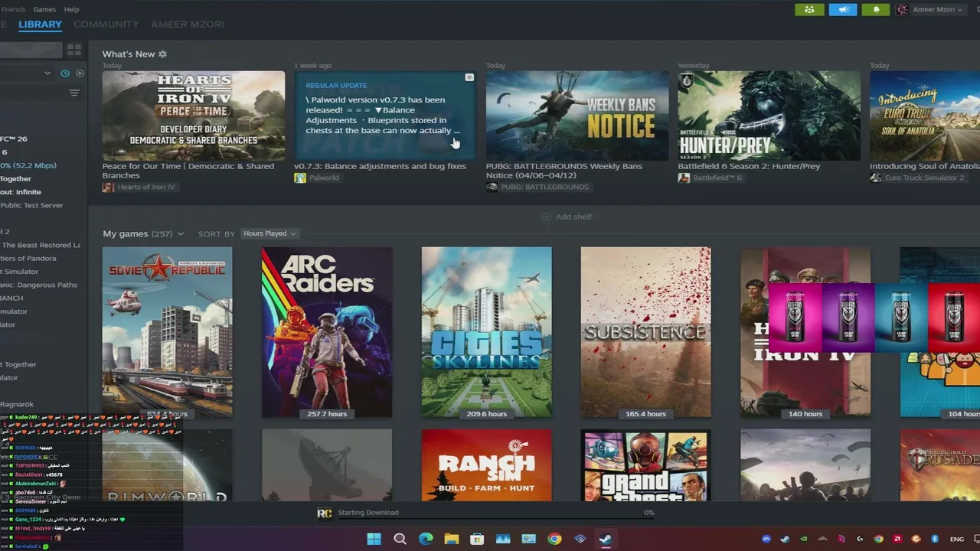Select 'Dangerous Paths' sidebar entry
This screenshot has width=980, height=551.
click(38, 285)
